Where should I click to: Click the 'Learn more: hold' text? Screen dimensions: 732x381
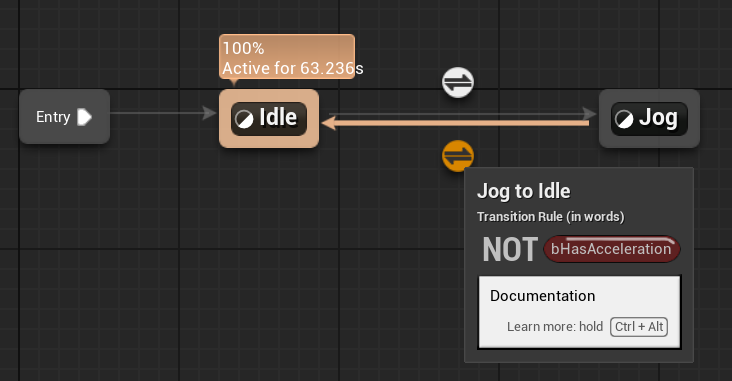(x=555, y=326)
